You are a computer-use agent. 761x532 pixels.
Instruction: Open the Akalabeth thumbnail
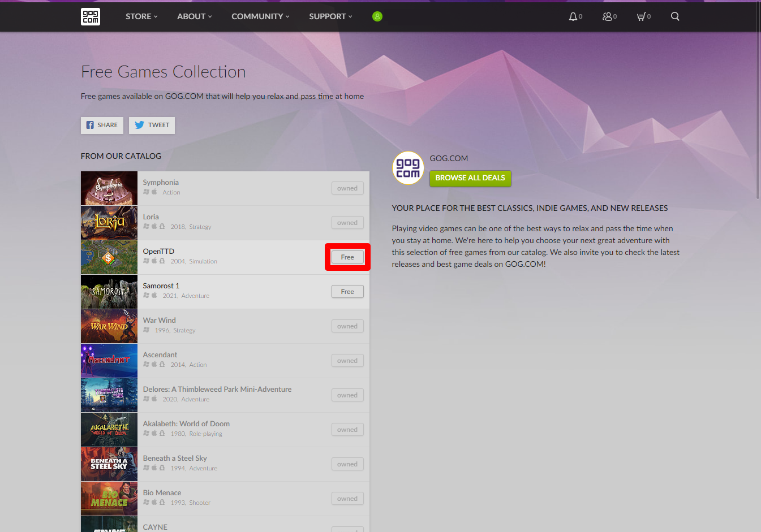pyautogui.click(x=109, y=430)
